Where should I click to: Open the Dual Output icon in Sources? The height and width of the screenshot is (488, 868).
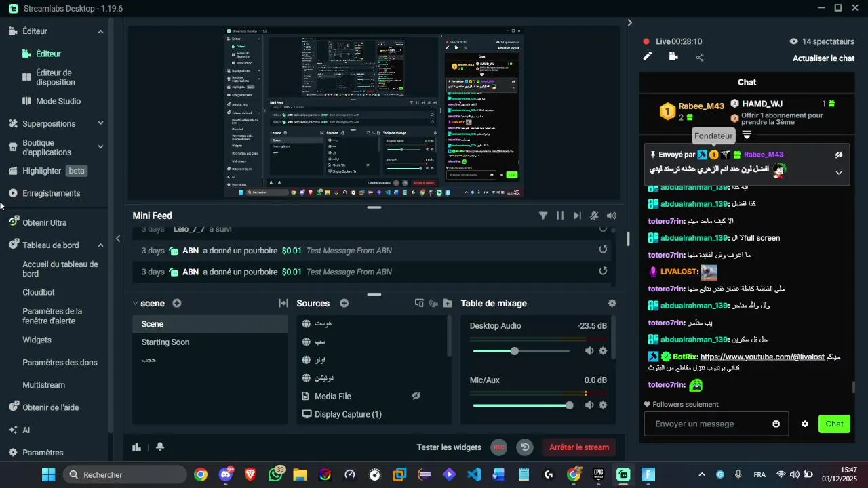[419, 303]
